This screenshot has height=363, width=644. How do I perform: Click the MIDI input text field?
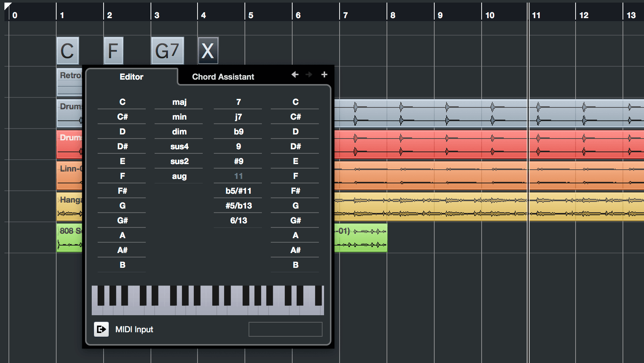pyautogui.click(x=285, y=329)
